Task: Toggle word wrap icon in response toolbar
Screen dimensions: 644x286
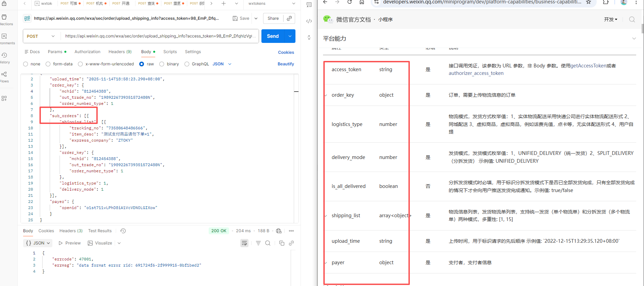Action: pyautogui.click(x=244, y=243)
